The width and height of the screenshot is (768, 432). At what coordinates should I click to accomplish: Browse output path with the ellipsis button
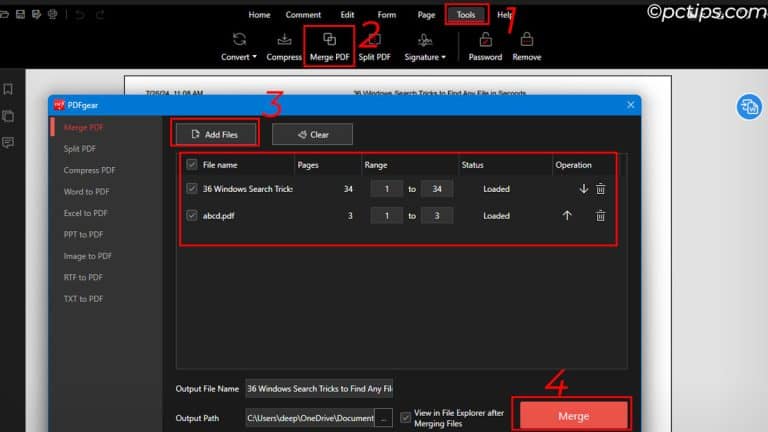[x=383, y=418]
